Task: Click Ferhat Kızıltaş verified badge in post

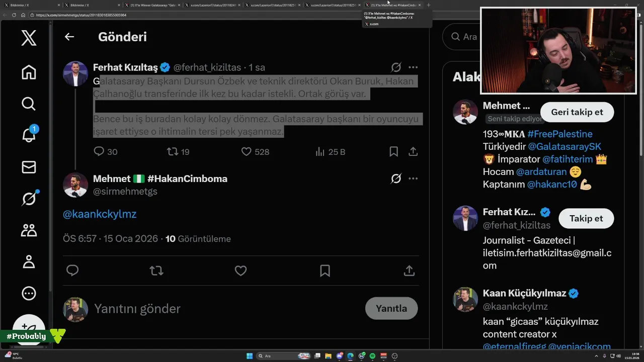Action: [x=165, y=67]
